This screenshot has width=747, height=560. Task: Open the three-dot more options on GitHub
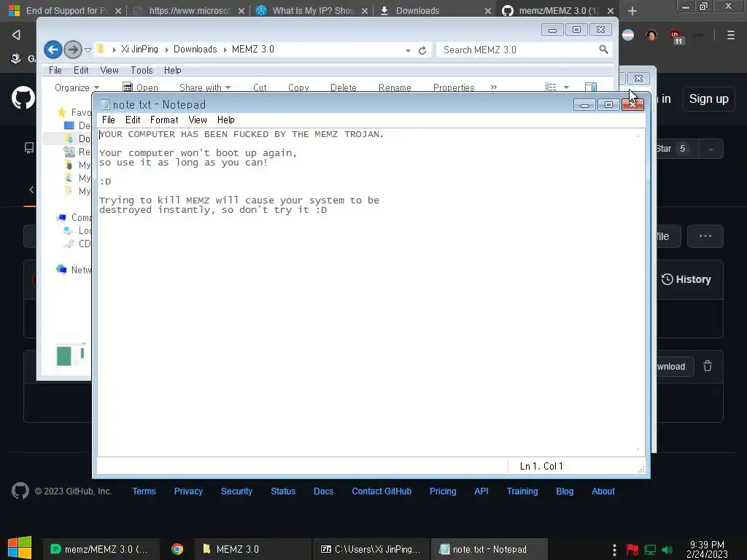tap(705, 236)
